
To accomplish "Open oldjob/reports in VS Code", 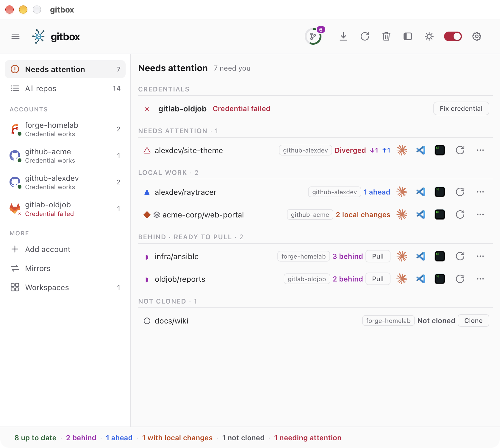I will coord(421,279).
